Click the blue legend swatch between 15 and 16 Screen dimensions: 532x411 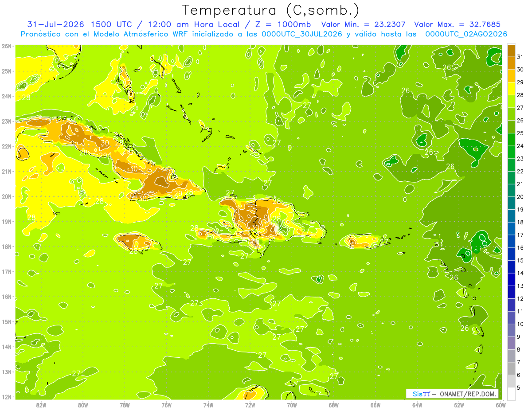pyautogui.click(x=511, y=254)
